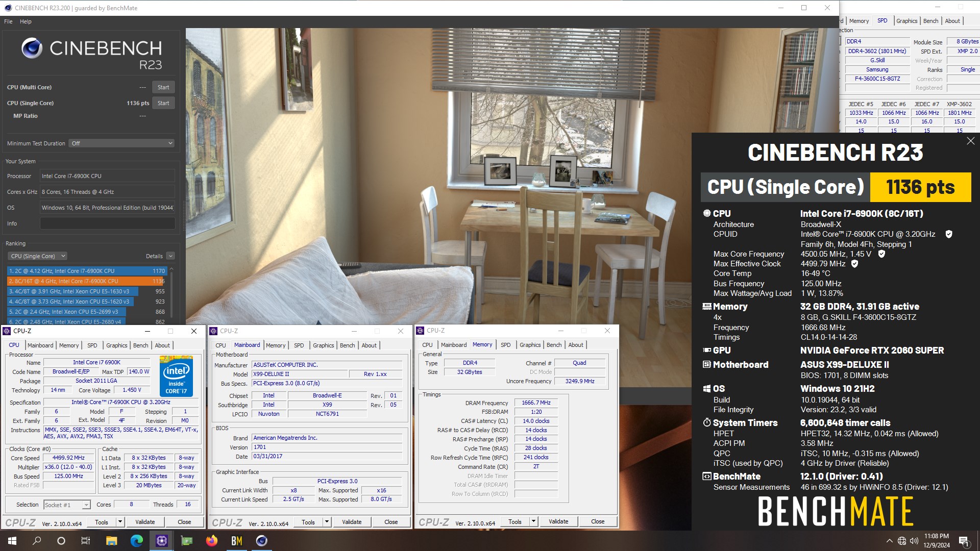The image size is (980, 551).
Task: Open the Windows Start menu
Action: click(12, 541)
